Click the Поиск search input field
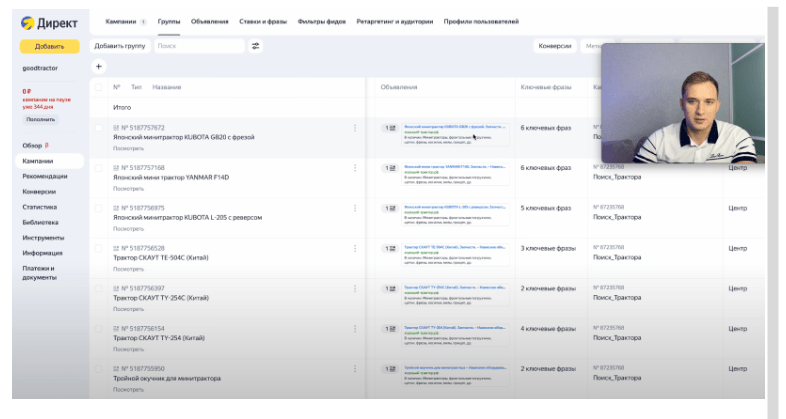This screenshot has width=786, height=419. coord(199,46)
